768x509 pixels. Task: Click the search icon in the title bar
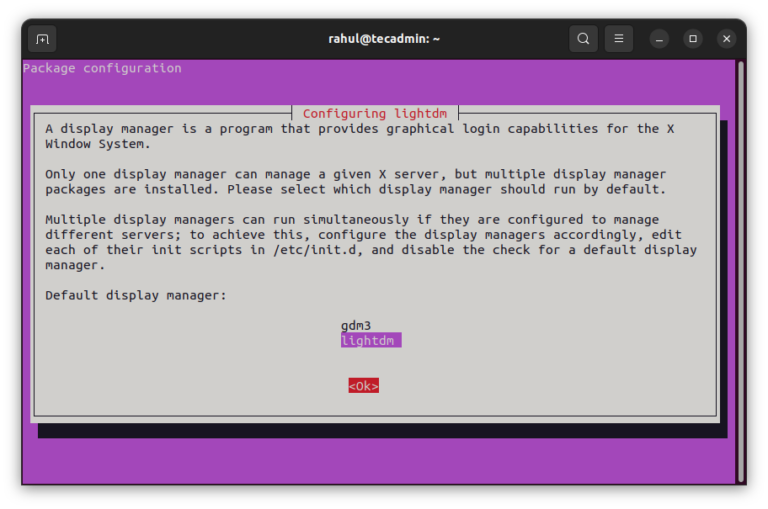(583, 39)
